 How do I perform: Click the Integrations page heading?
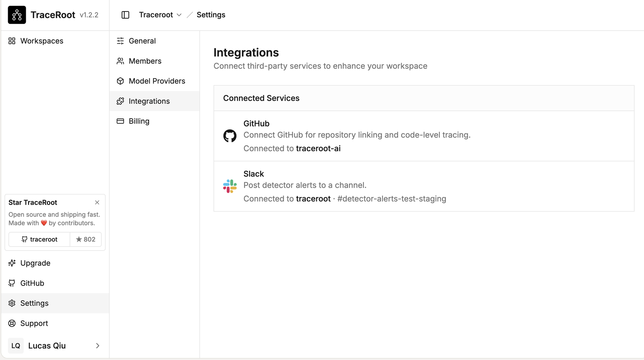coord(246,52)
